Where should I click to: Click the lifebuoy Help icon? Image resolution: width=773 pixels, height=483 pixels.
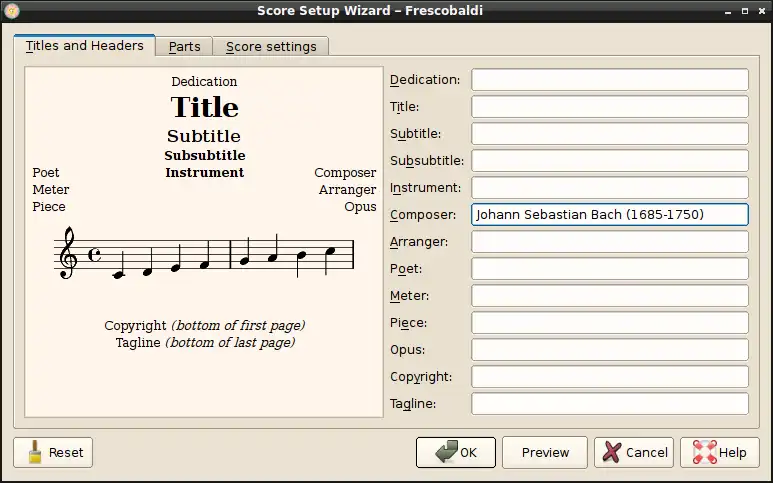pyautogui.click(x=704, y=452)
